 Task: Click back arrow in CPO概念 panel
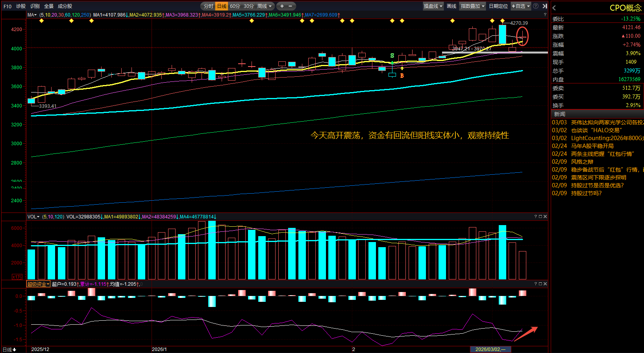(x=554, y=8)
